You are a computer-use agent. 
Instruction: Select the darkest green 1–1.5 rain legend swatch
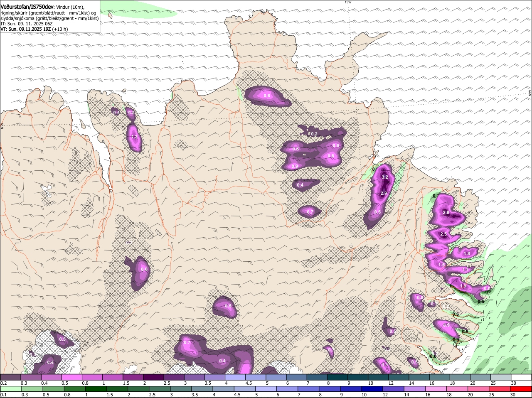click(x=95, y=389)
